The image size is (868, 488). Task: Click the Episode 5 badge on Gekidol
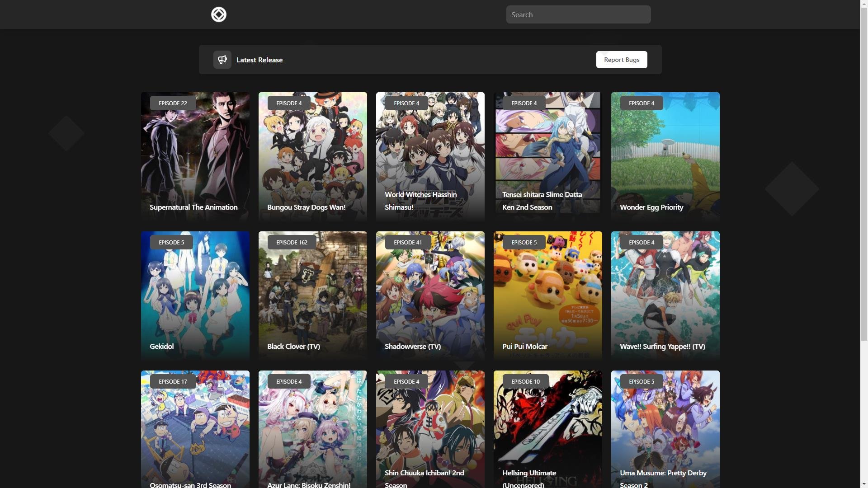(x=171, y=242)
